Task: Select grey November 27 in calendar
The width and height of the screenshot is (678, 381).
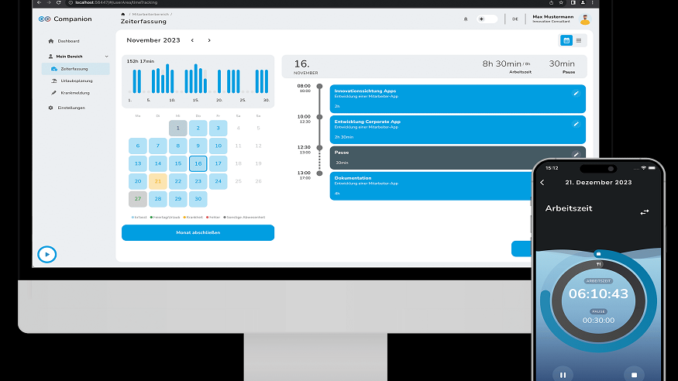Action: (138, 199)
